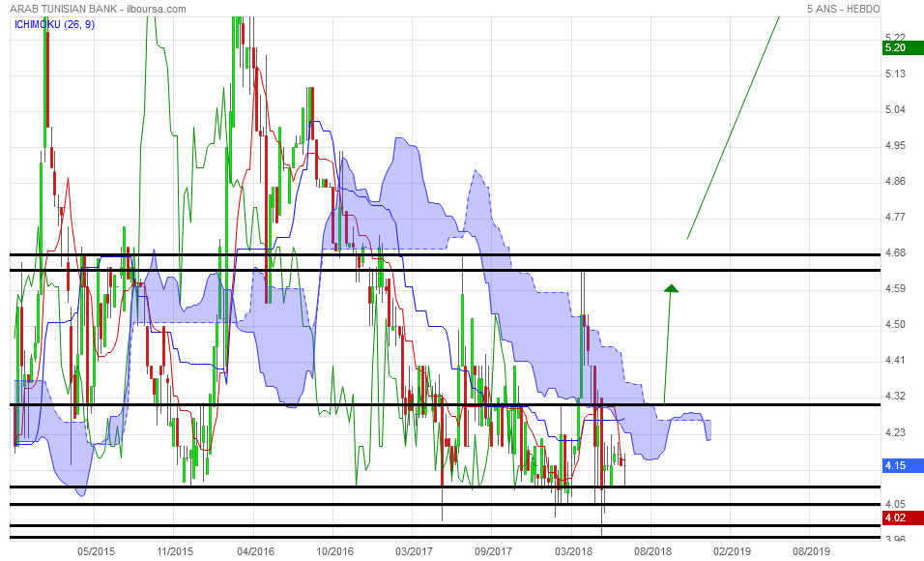Viewport: 924px width, 561px height.
Task: Click the 4.86 price axis label
Action: coord(896,181)
